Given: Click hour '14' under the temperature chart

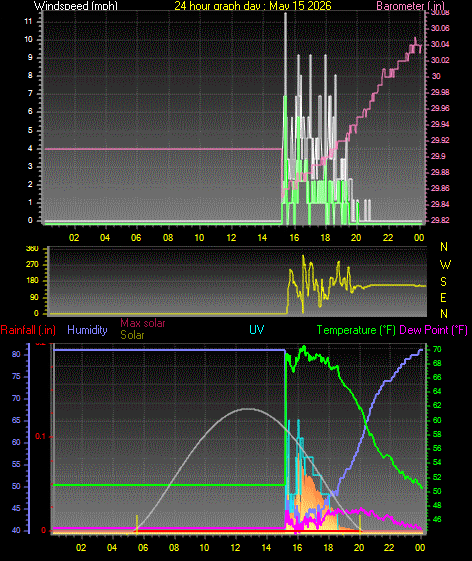Looking at the screenshot, I should click(x=267, y=548).
